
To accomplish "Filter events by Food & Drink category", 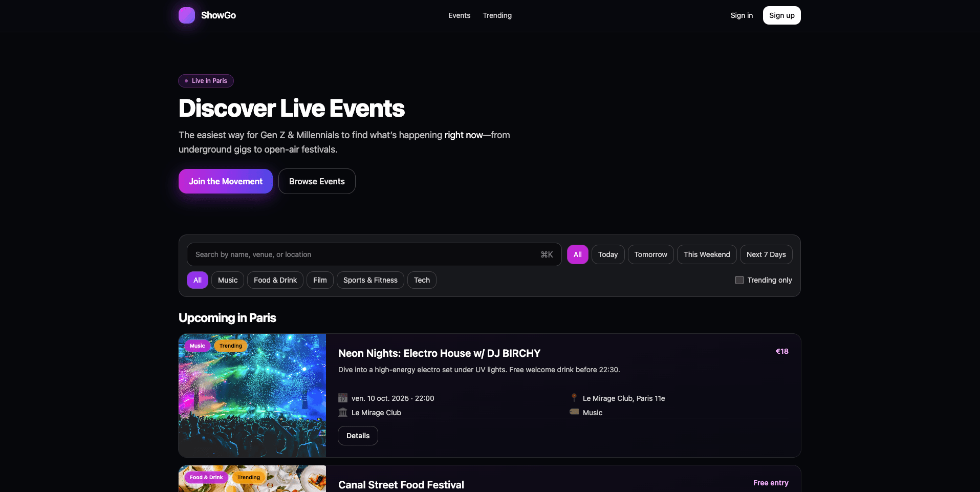I will click(275, 280).
